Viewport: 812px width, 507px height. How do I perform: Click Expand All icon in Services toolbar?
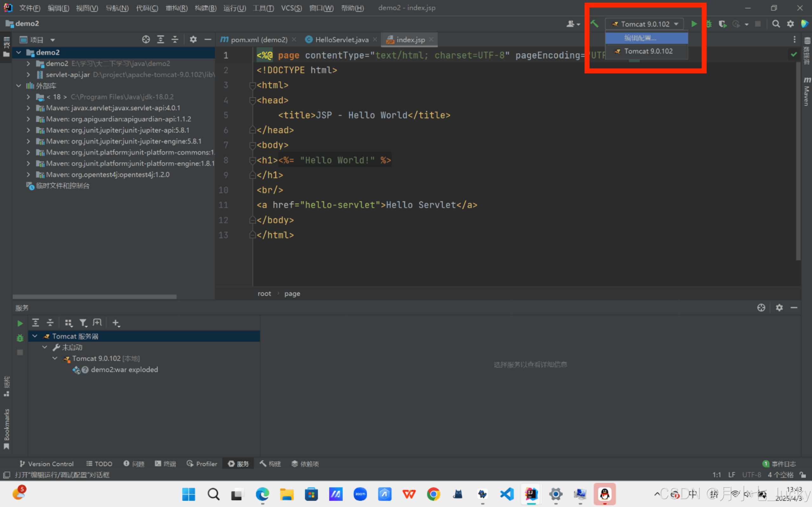coord(35,322)
